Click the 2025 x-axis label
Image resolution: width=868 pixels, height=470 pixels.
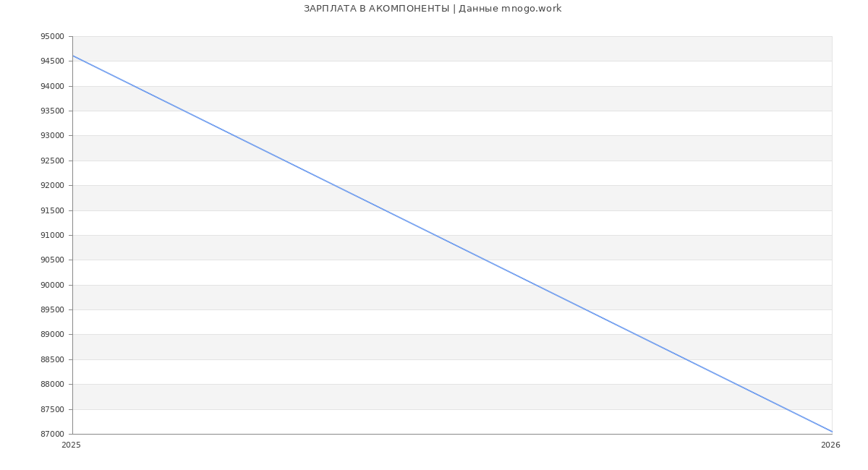(72, 445)
